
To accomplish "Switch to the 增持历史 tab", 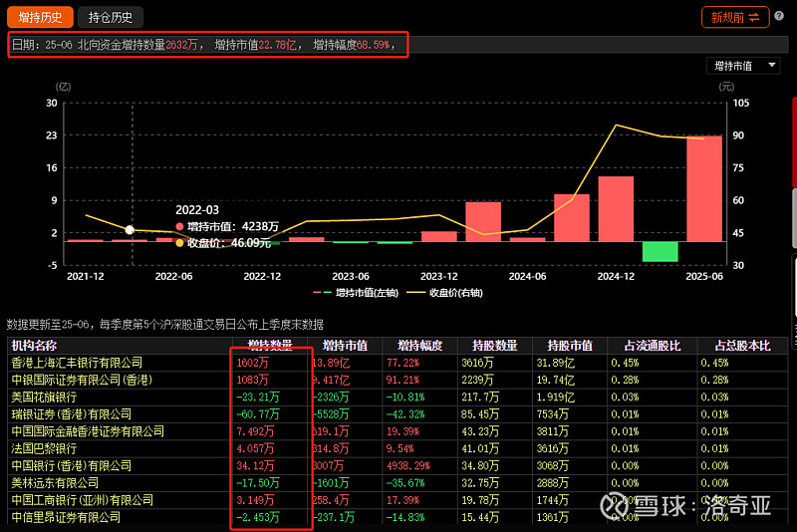I will click(x=40, y=17).
